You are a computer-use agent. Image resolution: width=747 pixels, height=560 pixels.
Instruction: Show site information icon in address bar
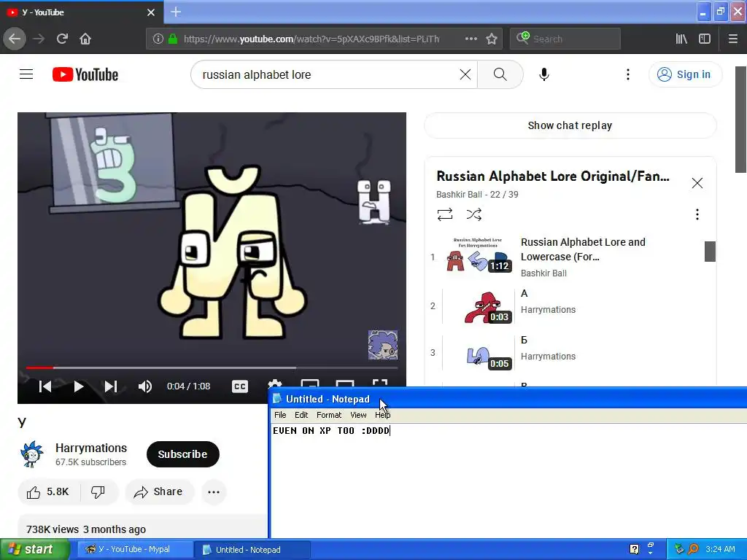(x=158, y=39)
